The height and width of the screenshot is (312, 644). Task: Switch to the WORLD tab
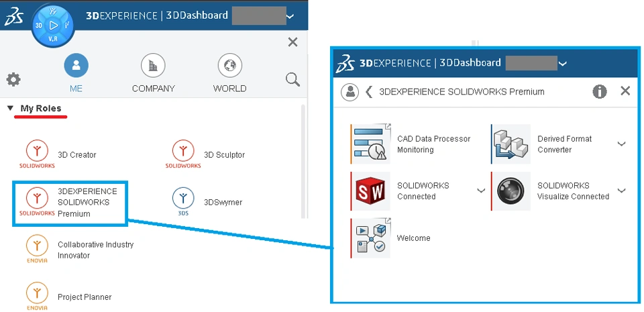(x=230, y=66)
